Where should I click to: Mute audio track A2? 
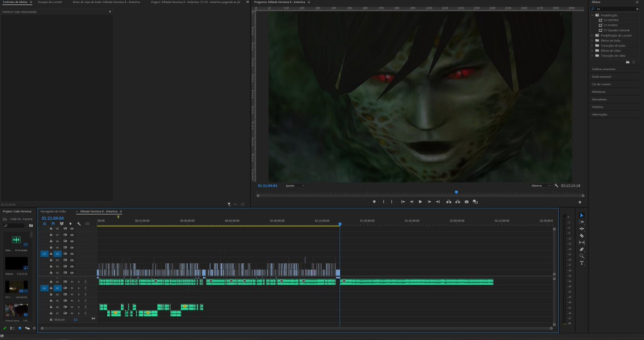(x=72, y=282)
